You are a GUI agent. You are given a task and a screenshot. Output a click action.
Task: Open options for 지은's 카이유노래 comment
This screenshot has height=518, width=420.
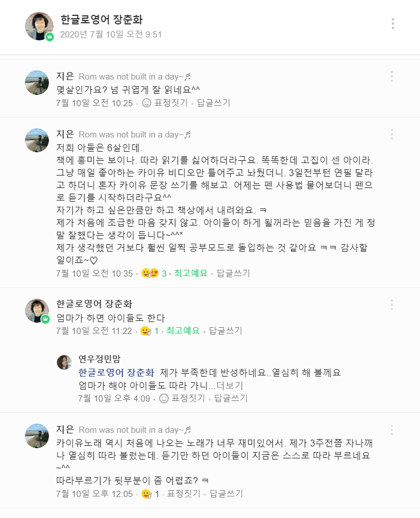pos(392,429)
